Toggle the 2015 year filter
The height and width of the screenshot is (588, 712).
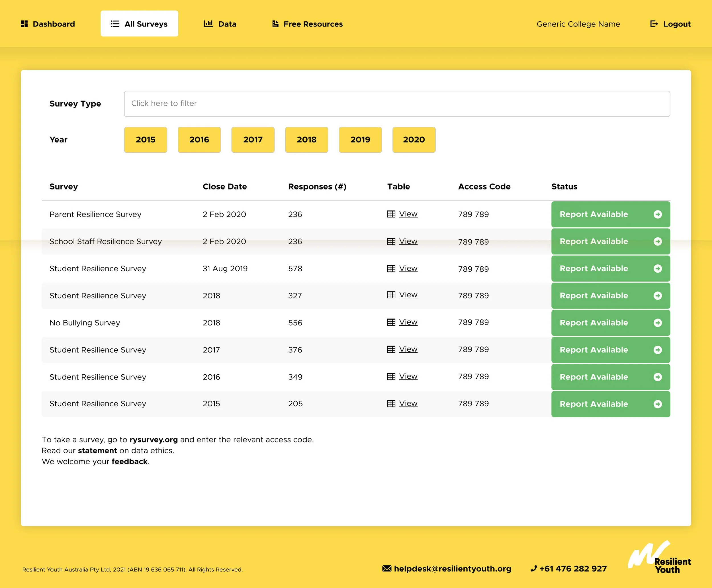pos(146,140)
